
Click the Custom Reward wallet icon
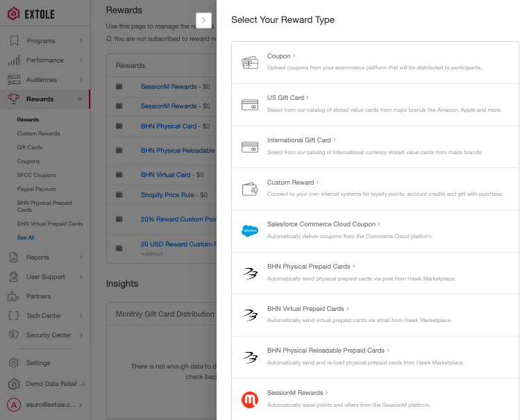tap(250, 190)
